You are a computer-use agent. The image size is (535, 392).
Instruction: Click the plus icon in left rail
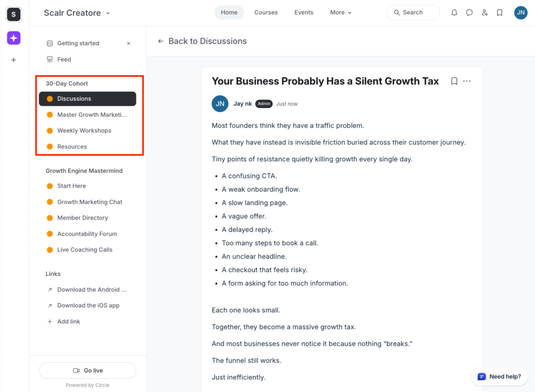pyautogui.click(x=14, y=60)
